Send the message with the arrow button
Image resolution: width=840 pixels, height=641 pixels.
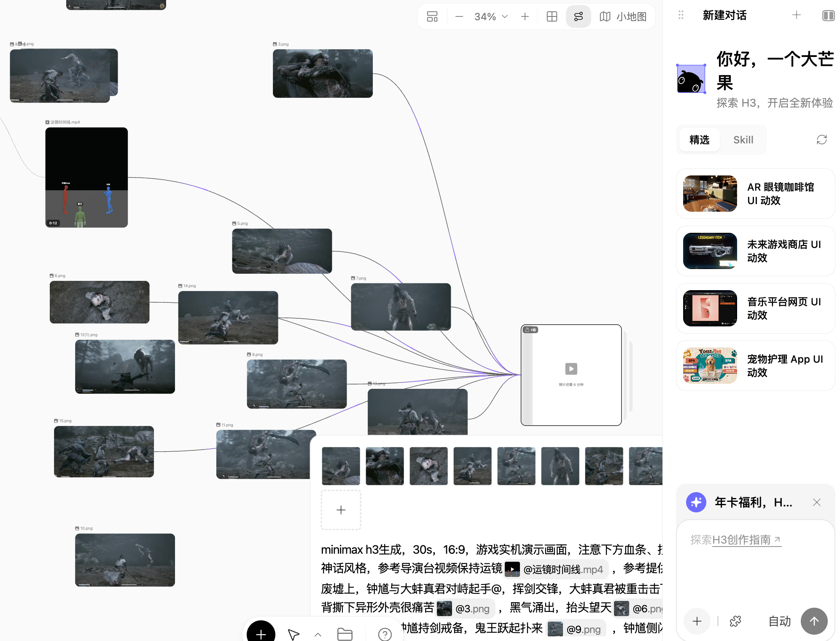click(x=814, y=621)
